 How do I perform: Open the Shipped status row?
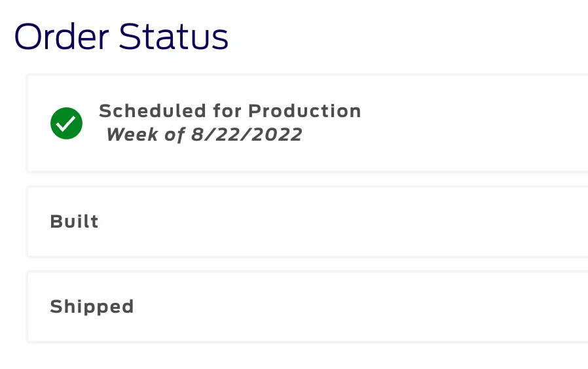(x=308, y=307)
